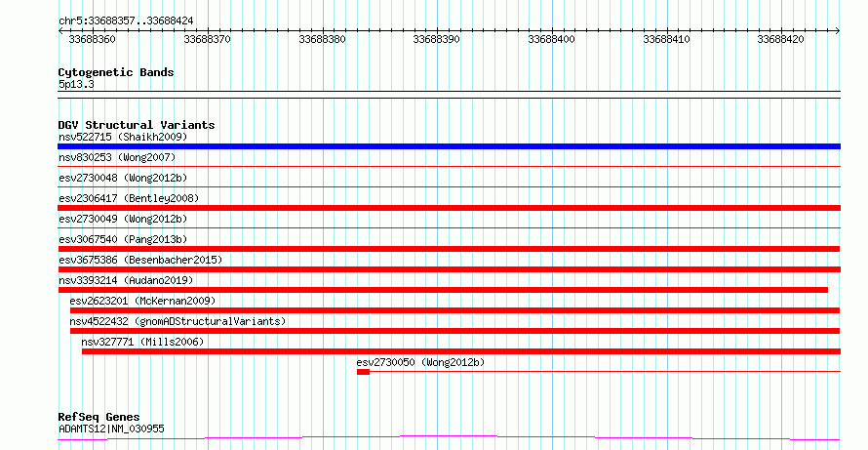Click ruler position 33688400
This screenshot has height=450, width=868.
(552, 39)
